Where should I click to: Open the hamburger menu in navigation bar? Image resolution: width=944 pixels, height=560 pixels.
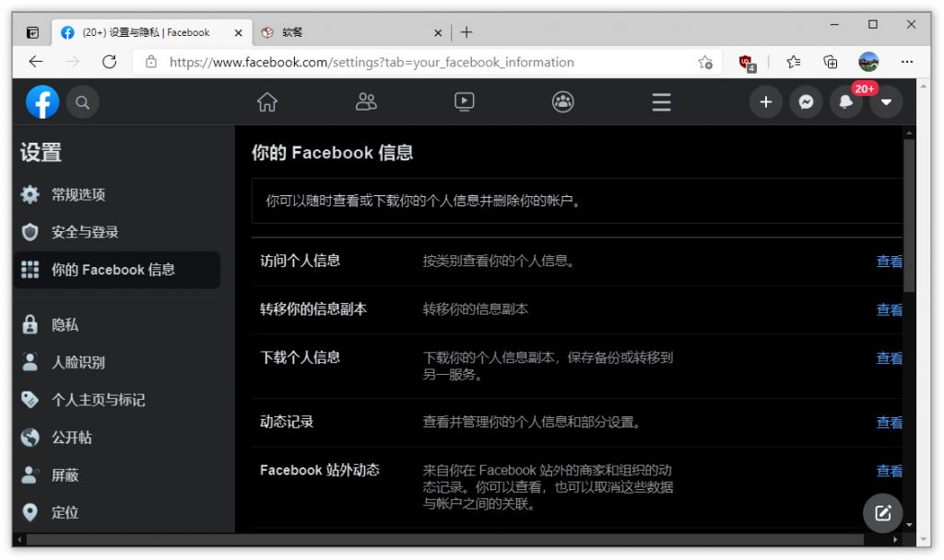661,102
